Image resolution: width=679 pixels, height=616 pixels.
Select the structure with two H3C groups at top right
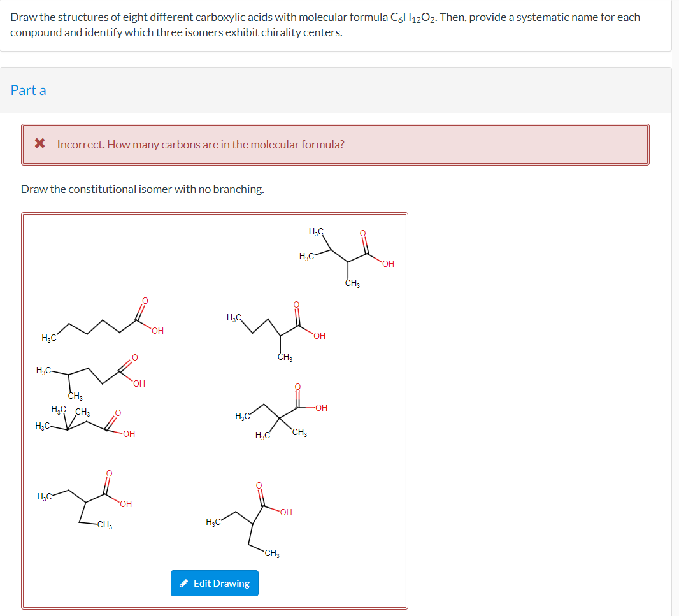click(347, 252)
